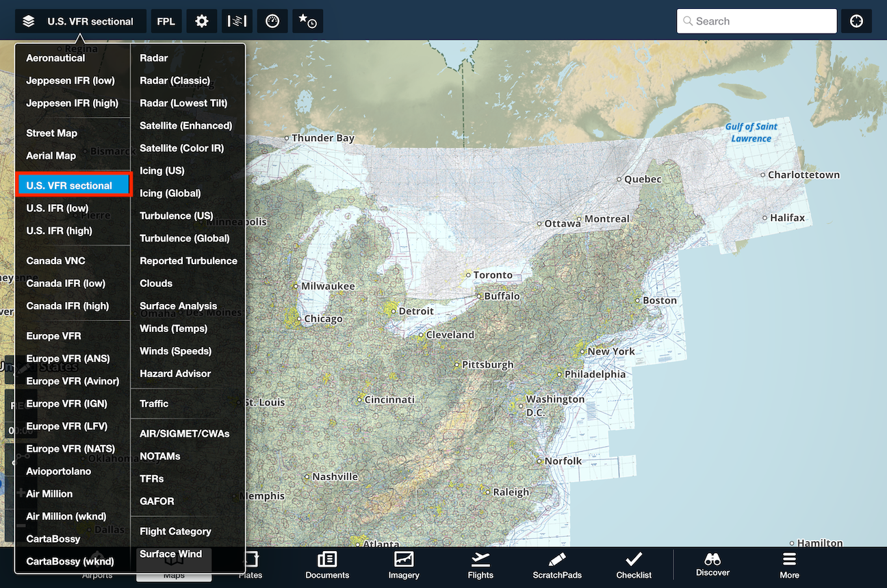
Task: Open the ScratchPads tab
Action: coord(557,565)
